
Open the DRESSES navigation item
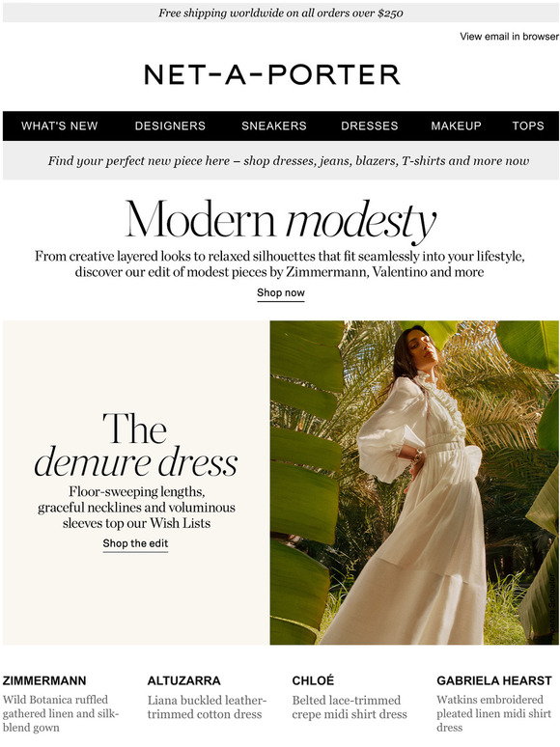370,125
